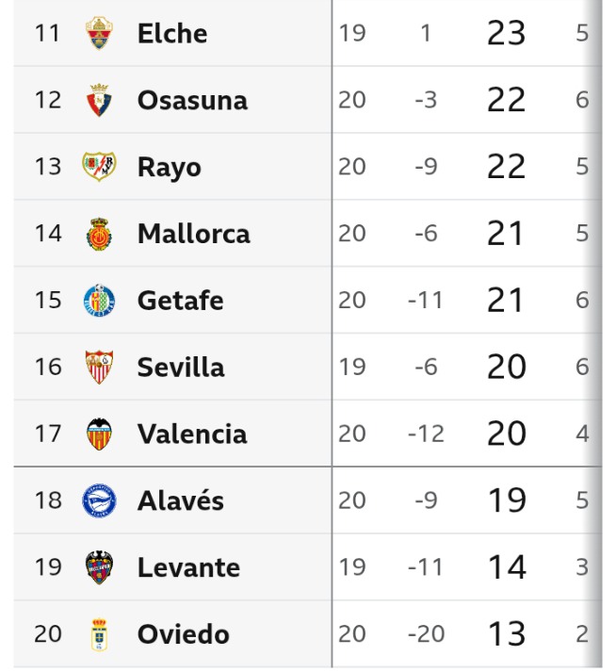Go to the Valencia team page

coord(192,434)
